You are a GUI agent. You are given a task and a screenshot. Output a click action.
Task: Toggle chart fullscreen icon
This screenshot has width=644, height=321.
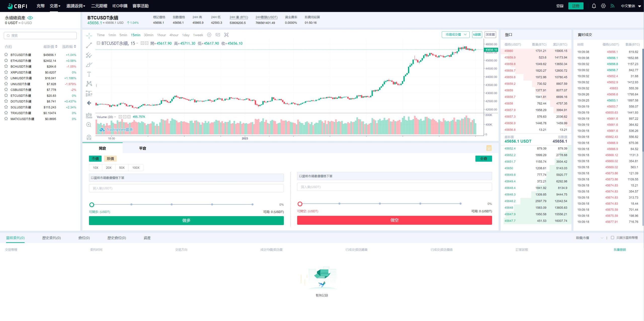226,35
